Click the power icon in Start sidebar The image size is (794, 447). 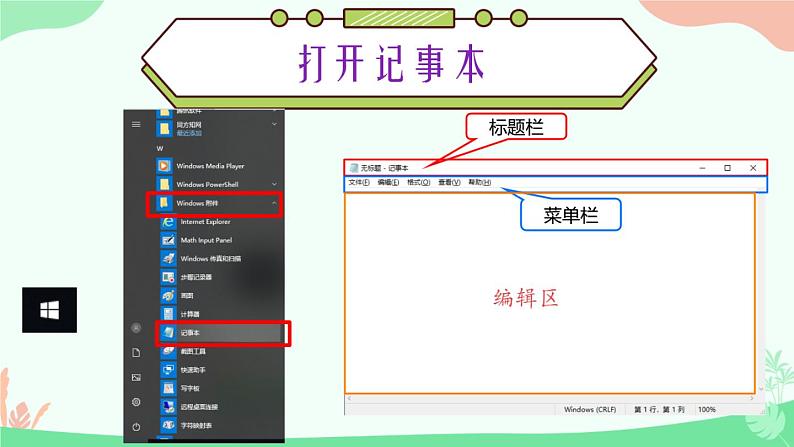(136, 426)
